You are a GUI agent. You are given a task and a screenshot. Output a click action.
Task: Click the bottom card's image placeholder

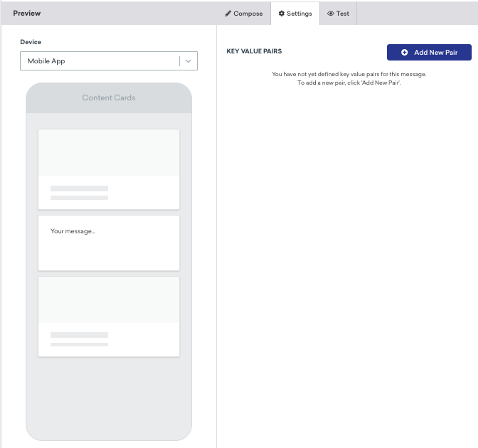click(x=109, y=300)
